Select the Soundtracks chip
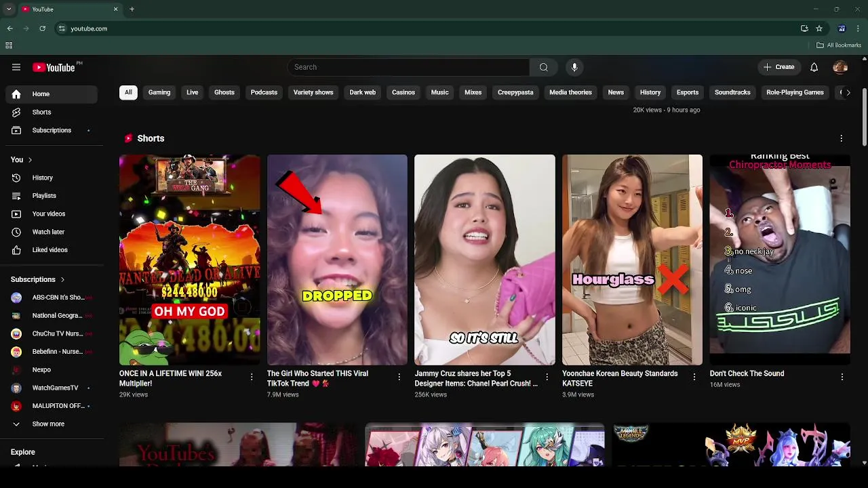Image resolution: width=868 pixels, height=488 pixels. [x=732, y=92]
